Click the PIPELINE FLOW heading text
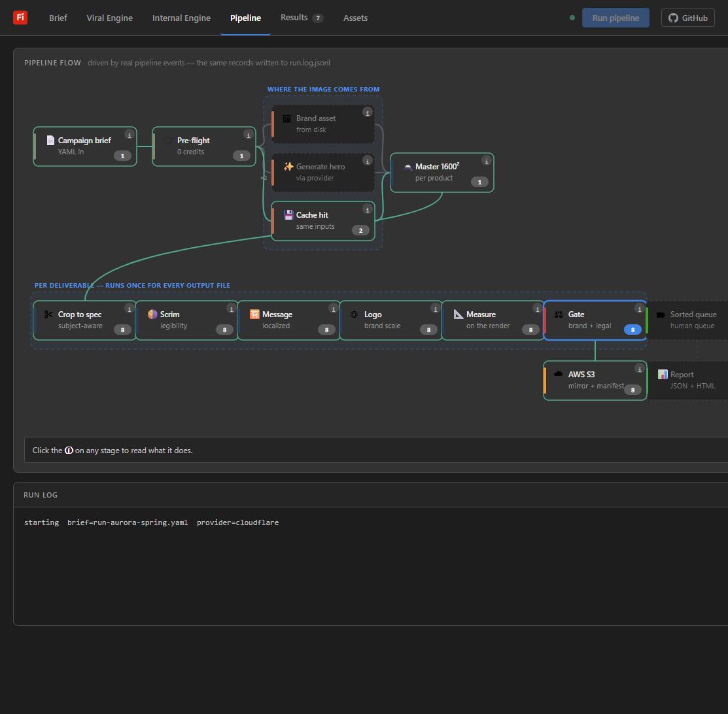 52,63
